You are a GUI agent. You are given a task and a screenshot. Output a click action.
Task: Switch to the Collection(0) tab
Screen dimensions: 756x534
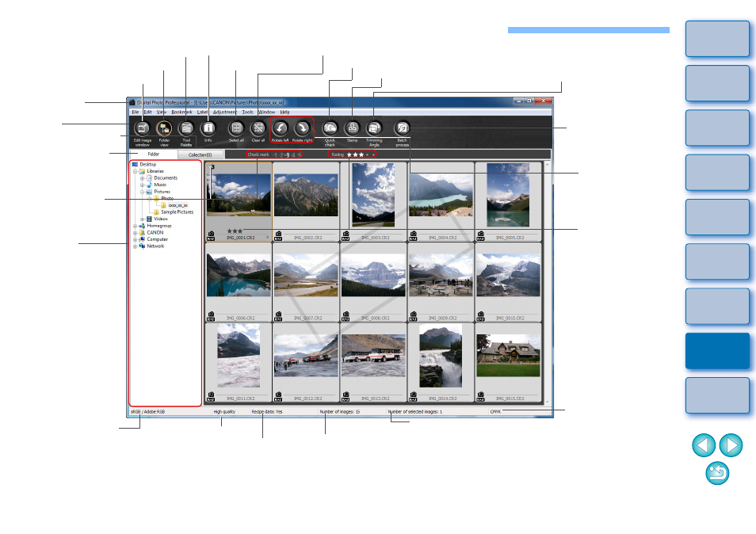(x=200, y=154)
